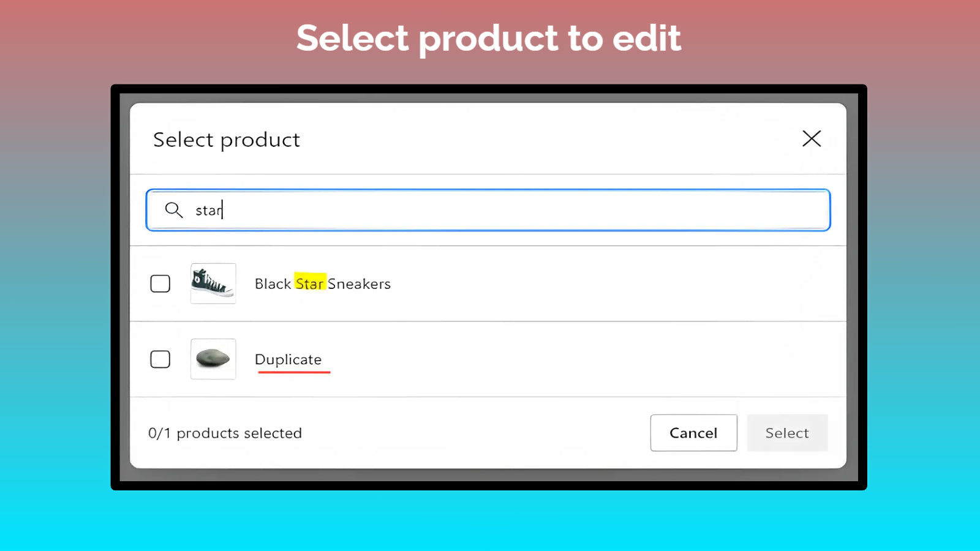Close the Select product dialog
Viewport: 980px width, 551px height.
click(x=812, y=139)
